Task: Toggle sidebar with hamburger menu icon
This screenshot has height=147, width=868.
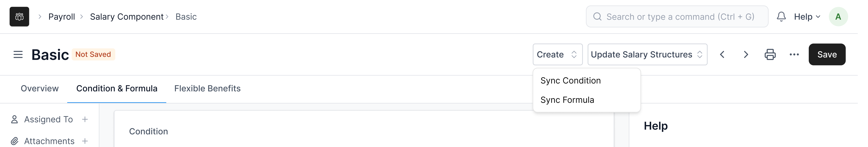Action: (18, 54)
